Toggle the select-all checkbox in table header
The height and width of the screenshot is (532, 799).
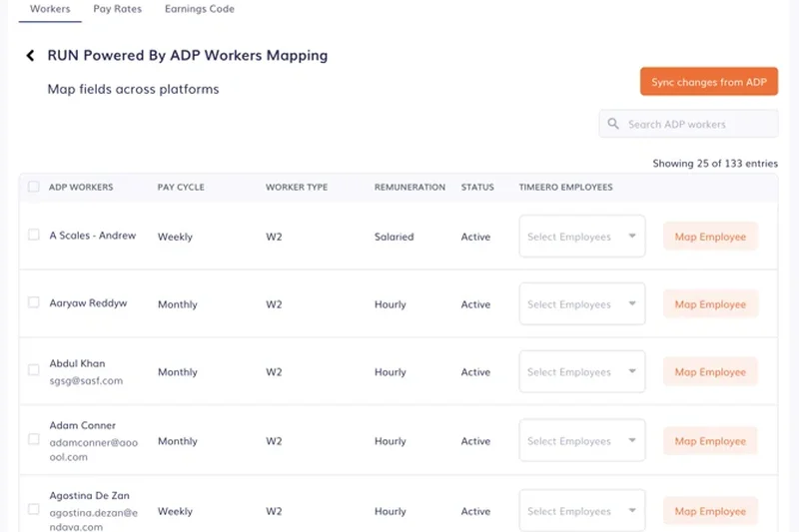(x=34, y=187)
